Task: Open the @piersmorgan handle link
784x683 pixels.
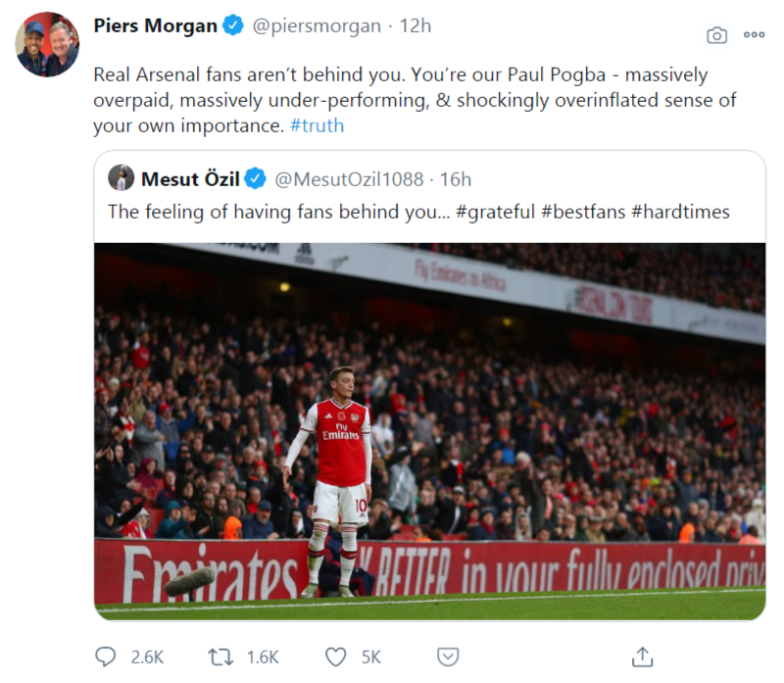Action: [317, 26]
